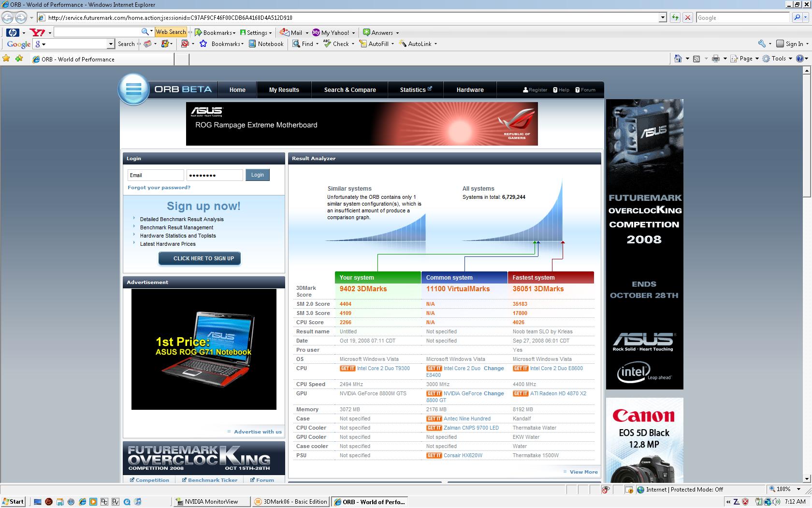This screenshot has height=508, width=812.
Task: Click GET IT badge next to Corsair HX620W
Action: pyautogui.click(x=434, y=456)
